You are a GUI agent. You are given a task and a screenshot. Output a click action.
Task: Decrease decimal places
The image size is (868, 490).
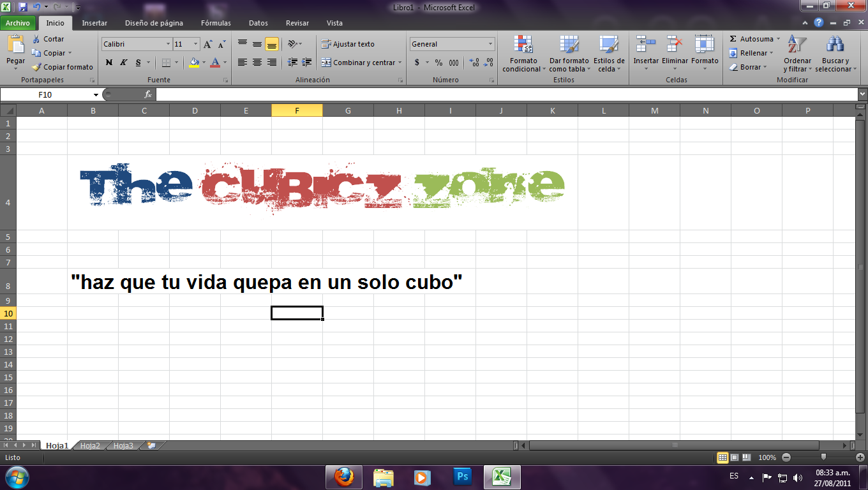coord(489,63)
